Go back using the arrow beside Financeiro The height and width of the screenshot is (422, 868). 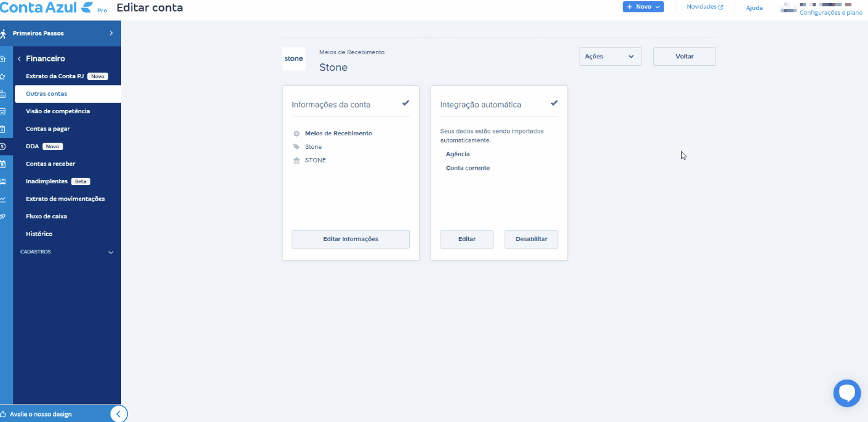(x=19, y=59)
